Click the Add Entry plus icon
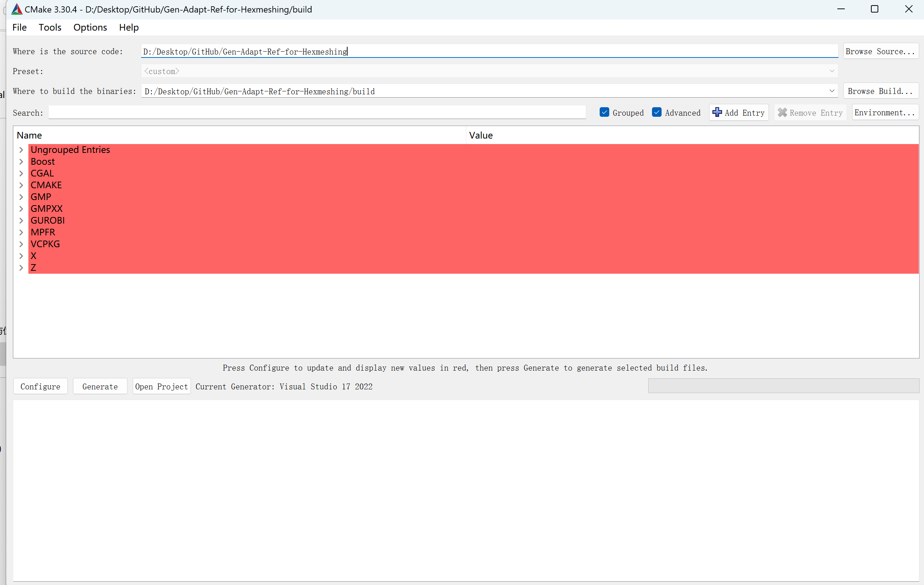The width and height of the screenshot is (924, 585). coord(717,112)
